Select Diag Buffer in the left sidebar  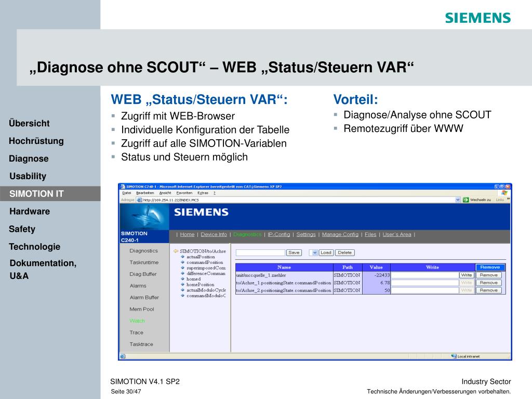[143, 274]
